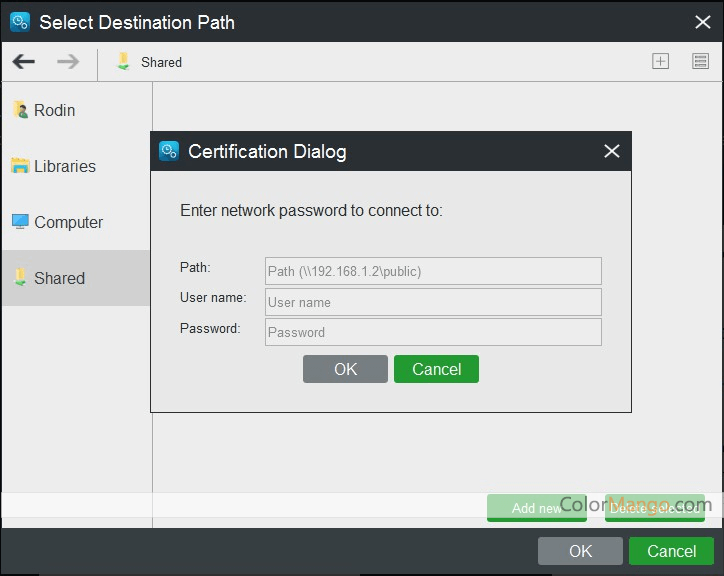Close the Certification Dialog with the X
The width and height of the screenshot is (724, 576).
(612, 151)
